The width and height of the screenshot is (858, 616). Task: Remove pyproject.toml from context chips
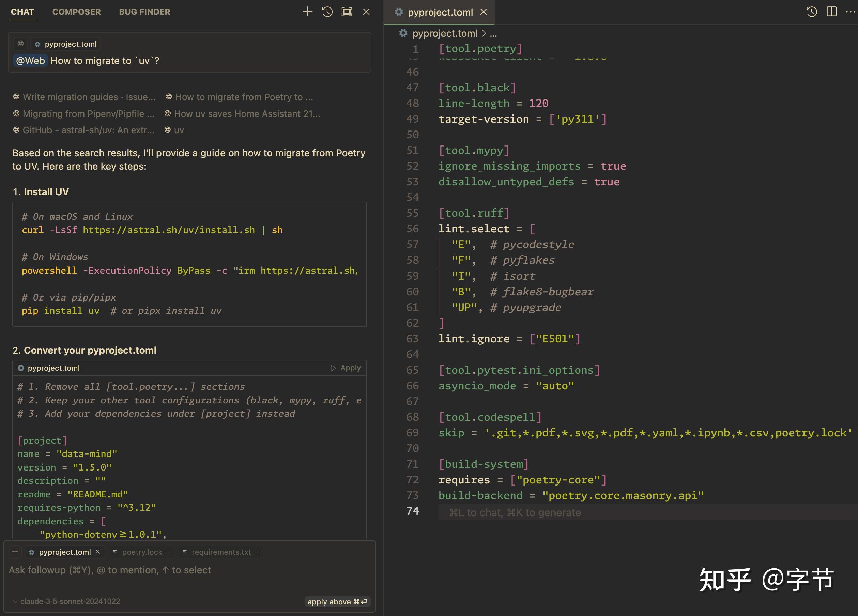pos(97,552)
